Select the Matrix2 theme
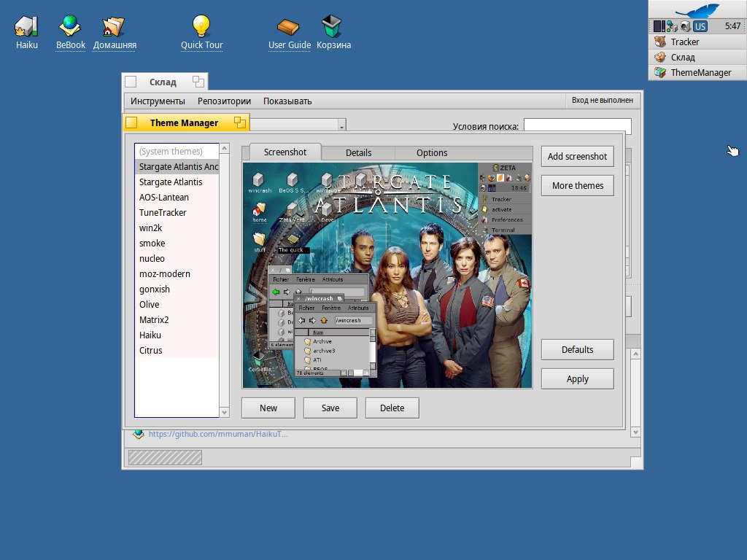 click(x=177, y=319)
